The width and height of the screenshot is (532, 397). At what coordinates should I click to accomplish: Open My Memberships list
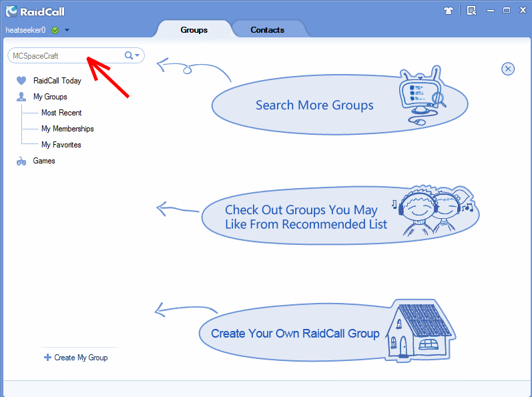(67, 129)
